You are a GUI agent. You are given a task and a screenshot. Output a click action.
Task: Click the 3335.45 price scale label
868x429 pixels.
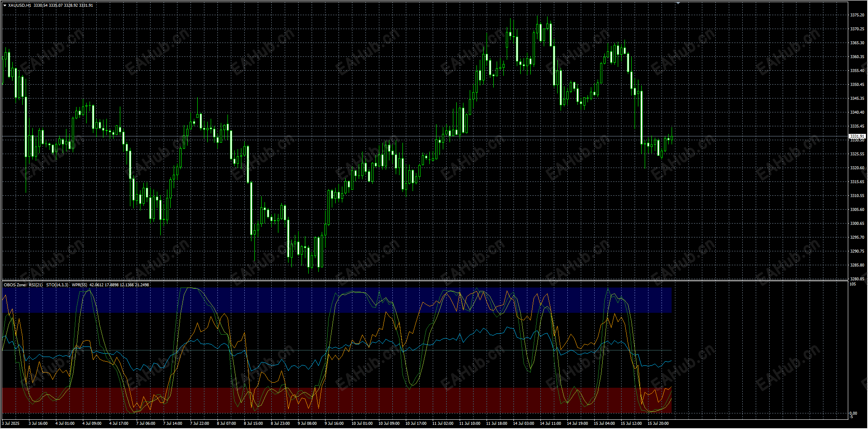857,126
